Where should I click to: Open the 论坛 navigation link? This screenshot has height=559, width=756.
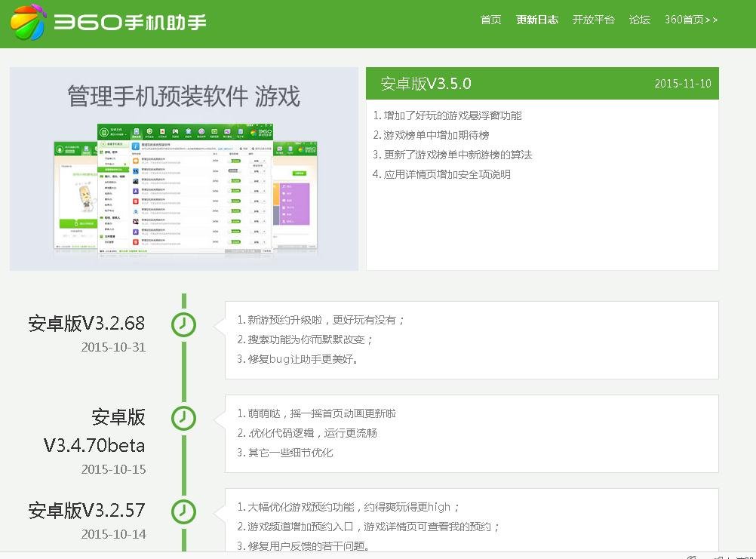point(640,20)
